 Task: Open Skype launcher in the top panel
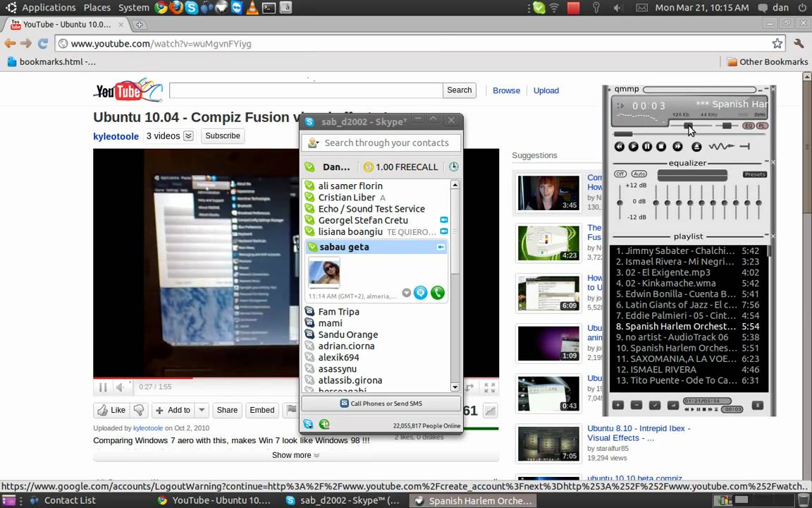191,7
